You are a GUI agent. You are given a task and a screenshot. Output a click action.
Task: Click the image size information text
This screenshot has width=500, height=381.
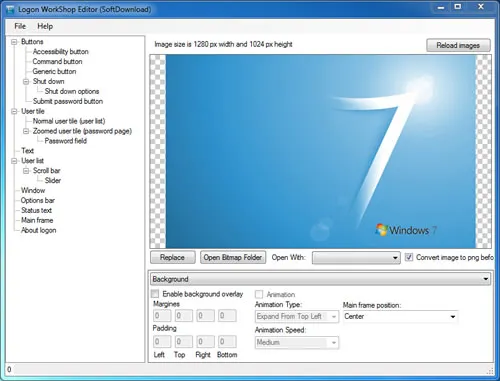pyautogui.click(x=223, y=44)
